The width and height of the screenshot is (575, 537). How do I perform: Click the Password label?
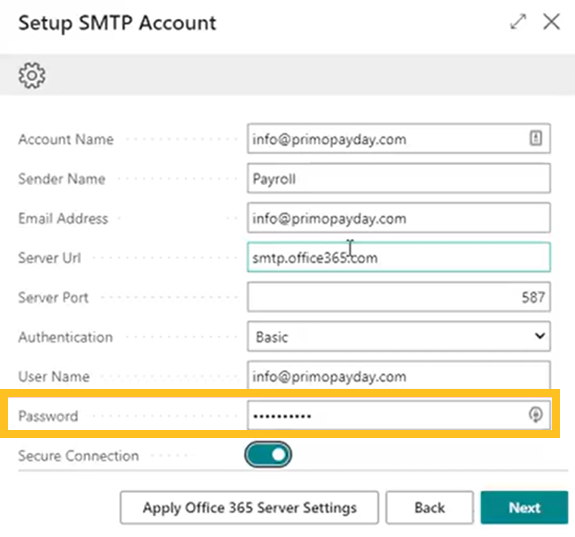coord(48,416)
